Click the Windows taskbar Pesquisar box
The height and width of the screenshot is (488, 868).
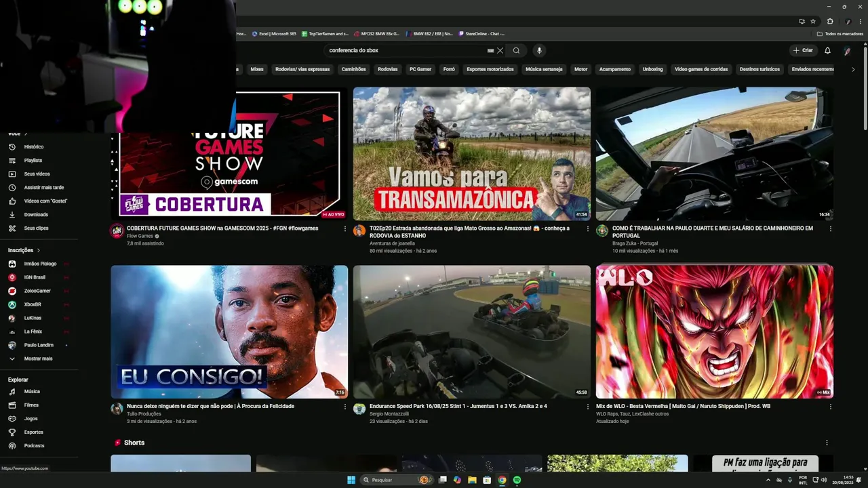[x=395, y=480]
